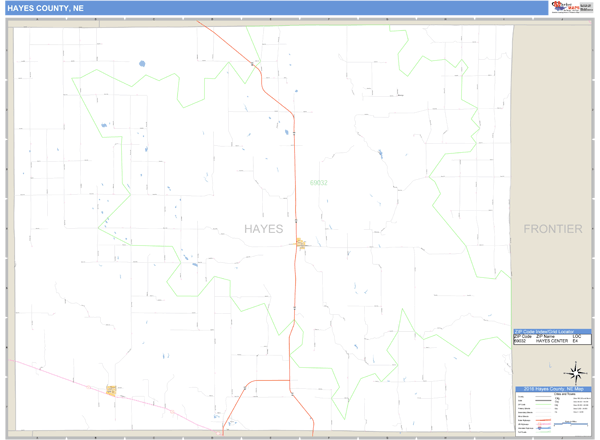The height and width of the screenshot is (440, 600).
Task: Click the orange town marker in southwest
Action: point(111,390)
